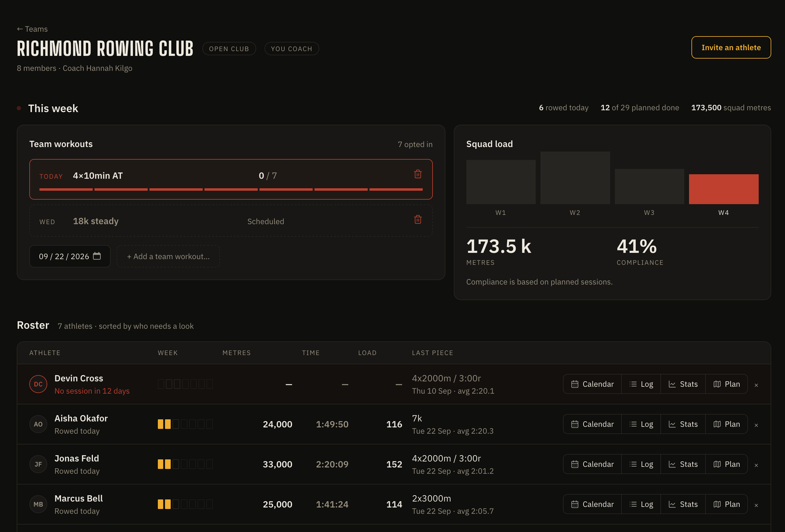Open Aisha Okafor's Log
785x532 pixels.
pos(641,424)
